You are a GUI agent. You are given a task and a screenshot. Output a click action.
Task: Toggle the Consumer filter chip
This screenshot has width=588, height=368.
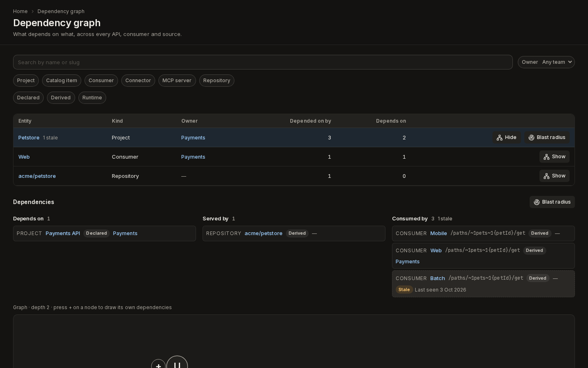pos(101,81)
